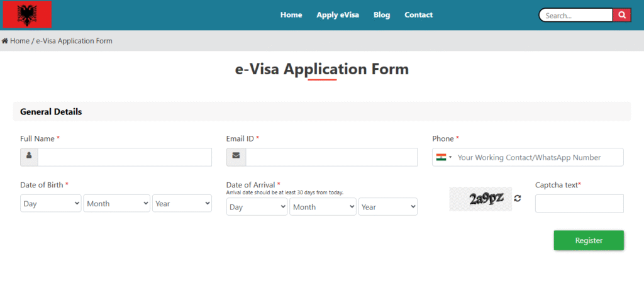This screenshot has width=644, height=283.
Task: Focus the Full Name input field
Action: coord(125,157)
